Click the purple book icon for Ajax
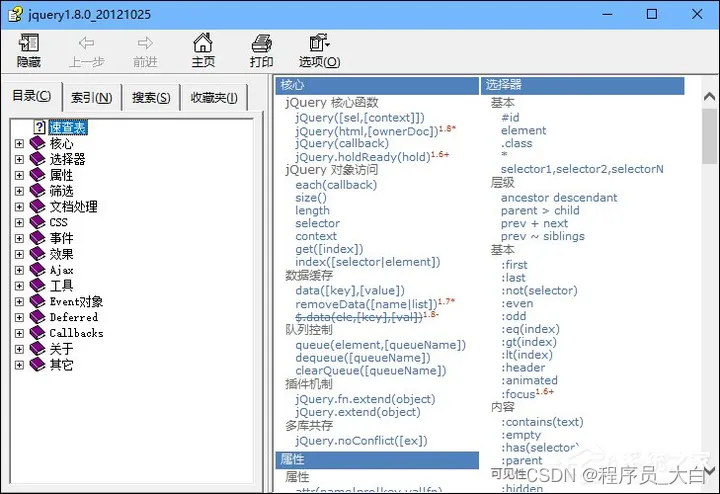720x494 pixels. pos(37,269)
